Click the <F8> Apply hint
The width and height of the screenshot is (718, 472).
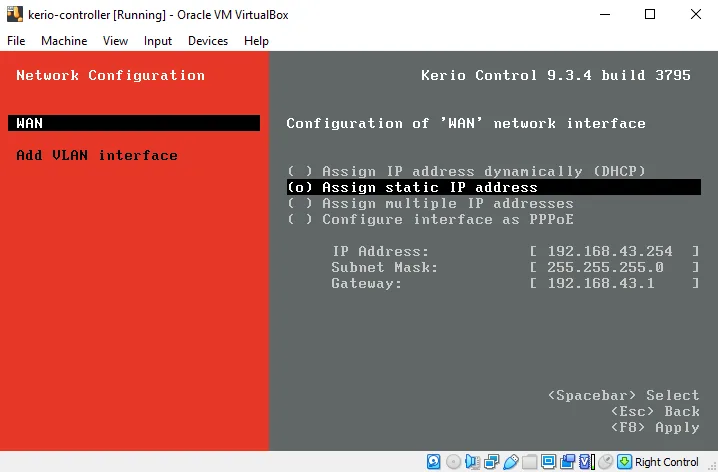click(655, 427)
